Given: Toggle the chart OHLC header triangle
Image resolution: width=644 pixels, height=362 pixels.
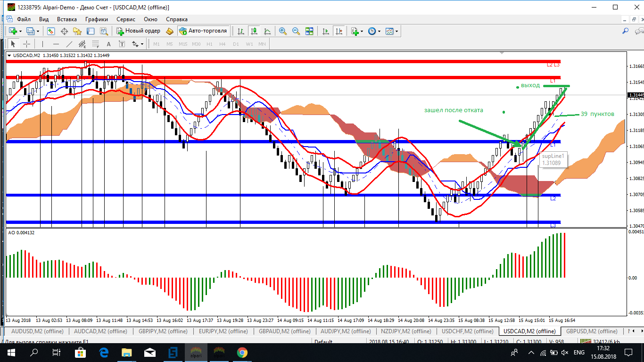Looking at the screenshot, I should click(x=10, y=56).
